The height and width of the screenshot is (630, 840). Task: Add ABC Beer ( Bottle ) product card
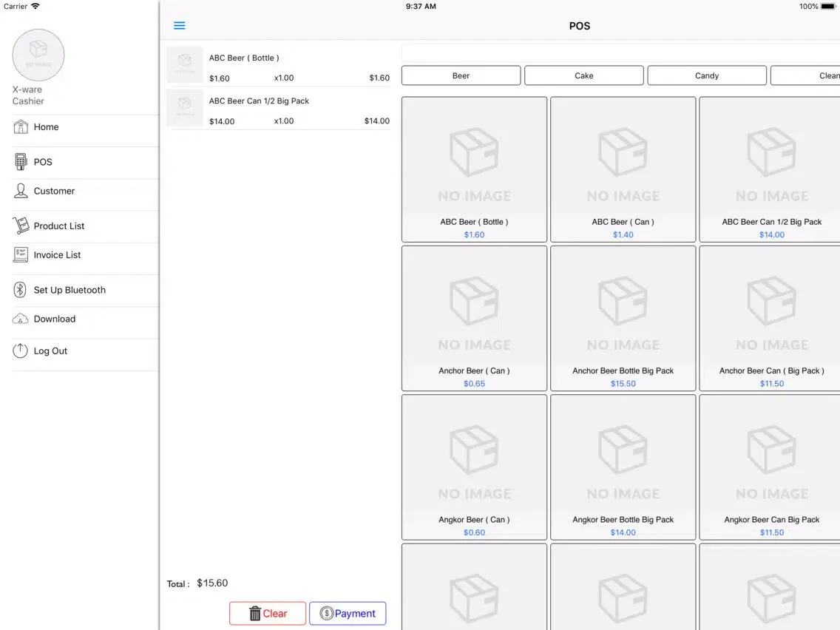[474, 169]
